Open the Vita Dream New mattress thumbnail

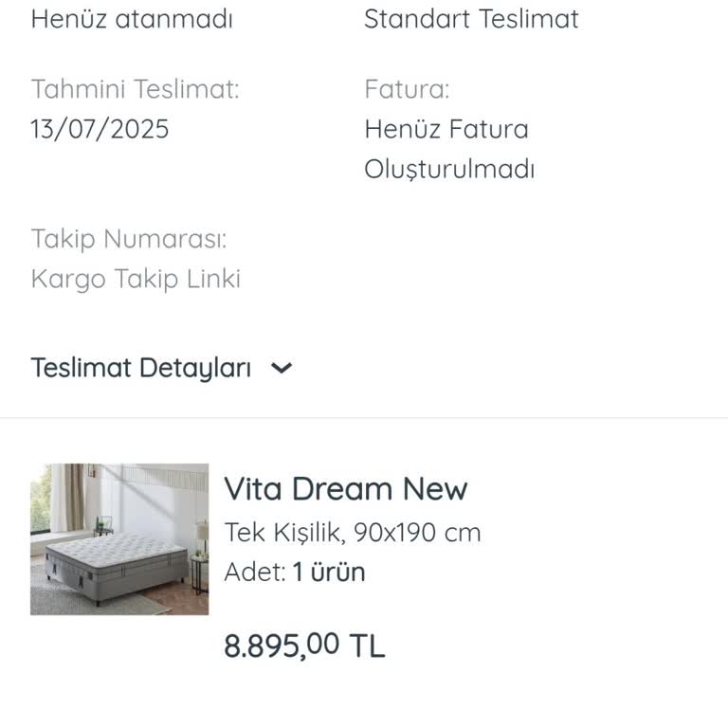coord(119,539)
